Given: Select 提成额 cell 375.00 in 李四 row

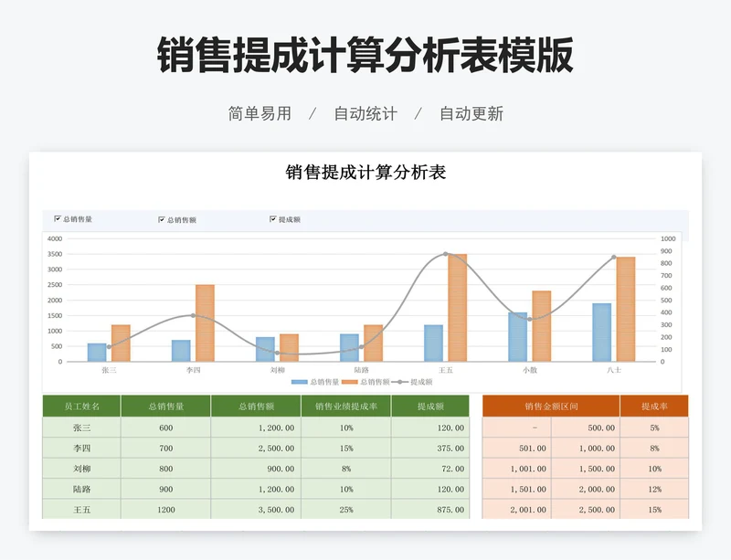Looking at the screenshot, I should pyautogui.click(x=430, y=449).
